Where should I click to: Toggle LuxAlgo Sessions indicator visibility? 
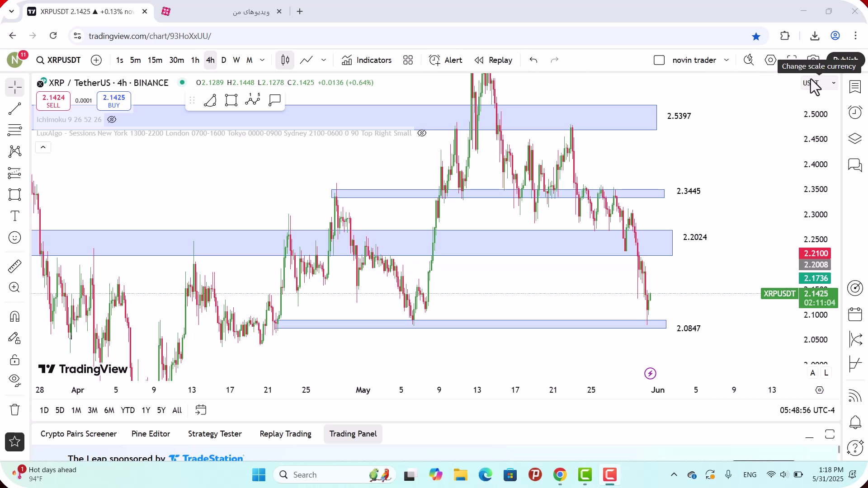click(422, 133)
